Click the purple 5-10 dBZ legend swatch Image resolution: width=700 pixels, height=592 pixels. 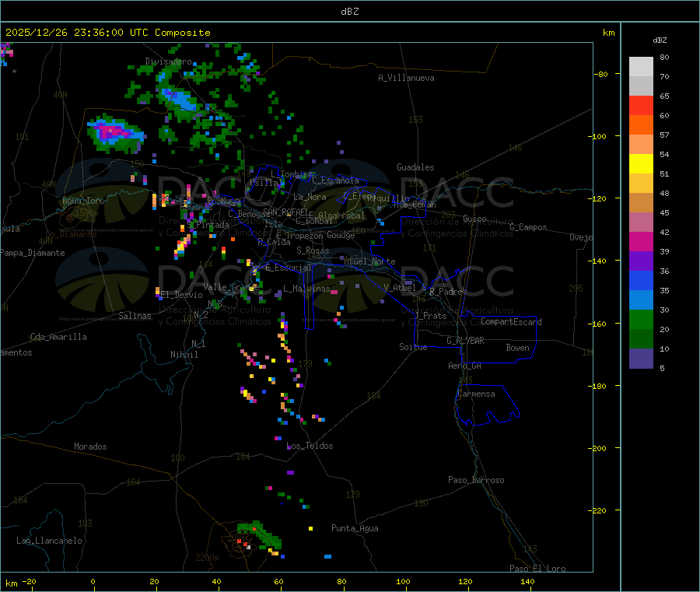click(x=641, y=359)
